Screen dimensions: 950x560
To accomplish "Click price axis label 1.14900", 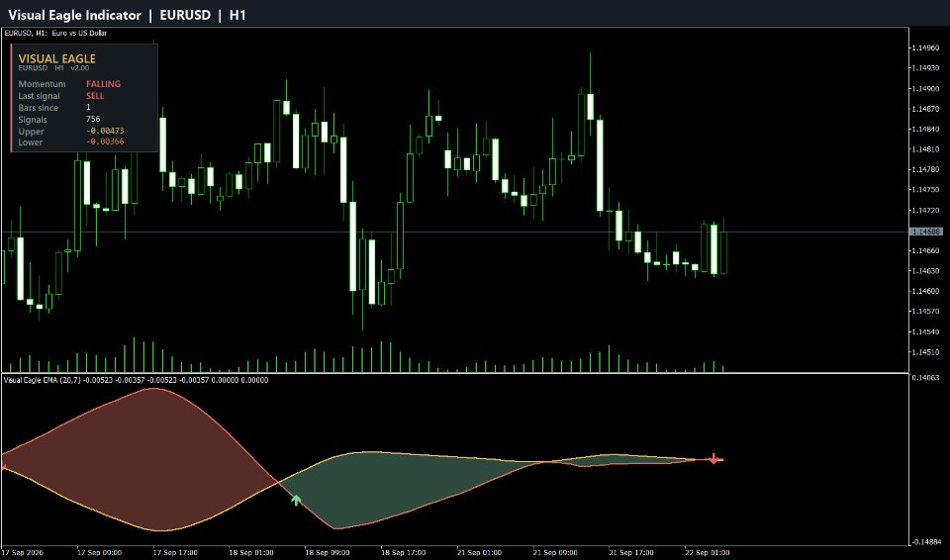I will point(926,88).
